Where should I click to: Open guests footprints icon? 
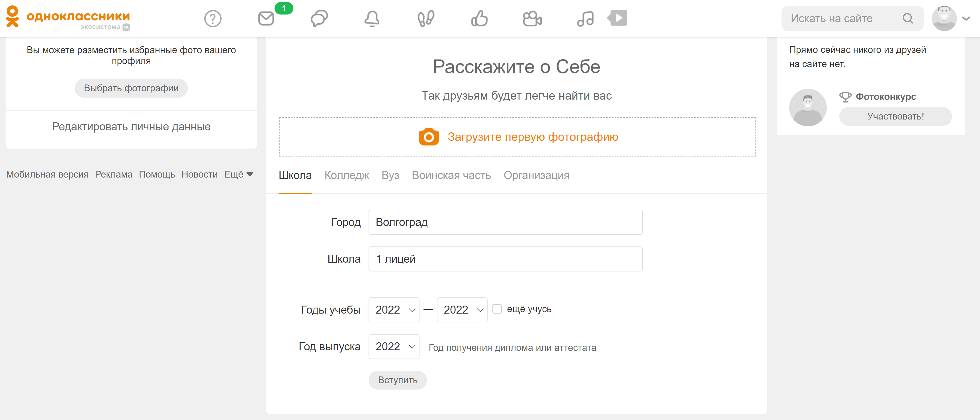point(426,18)
